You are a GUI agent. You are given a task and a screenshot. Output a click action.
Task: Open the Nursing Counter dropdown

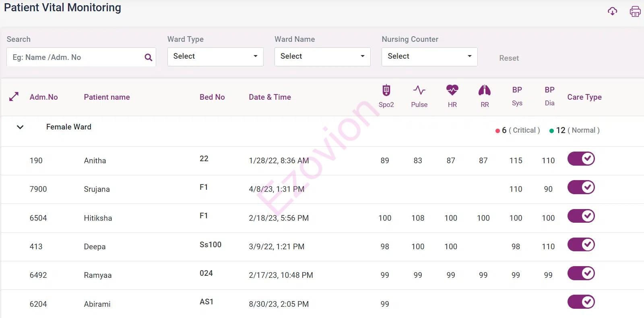pos(429,57)
